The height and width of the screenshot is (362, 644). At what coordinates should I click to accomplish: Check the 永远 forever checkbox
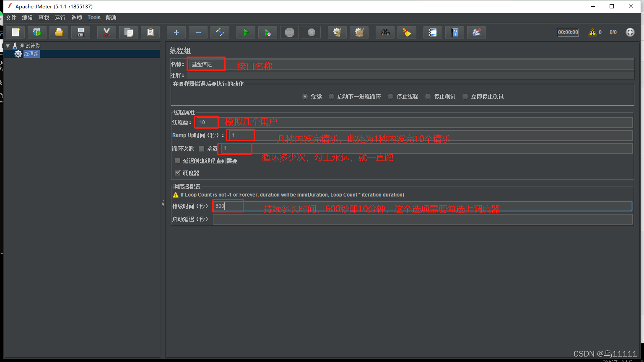point(201,148)
